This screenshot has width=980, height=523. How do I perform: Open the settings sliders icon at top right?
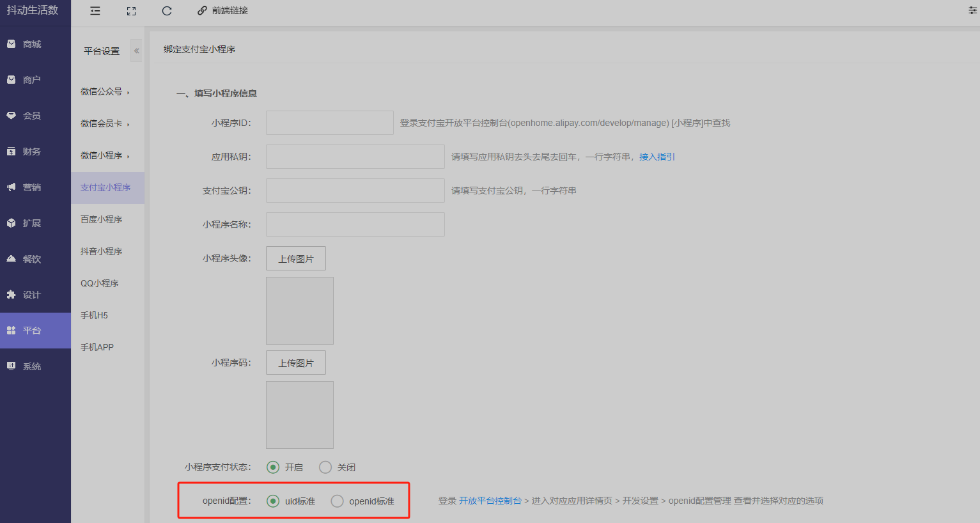pos(972,10)
